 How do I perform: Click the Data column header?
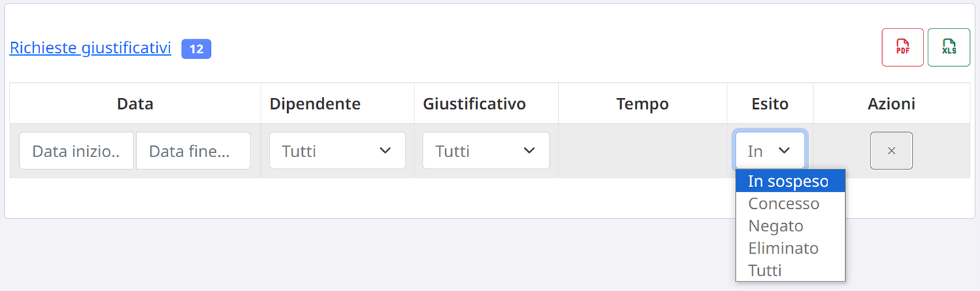pyautogui.click(x=135, y=104)
